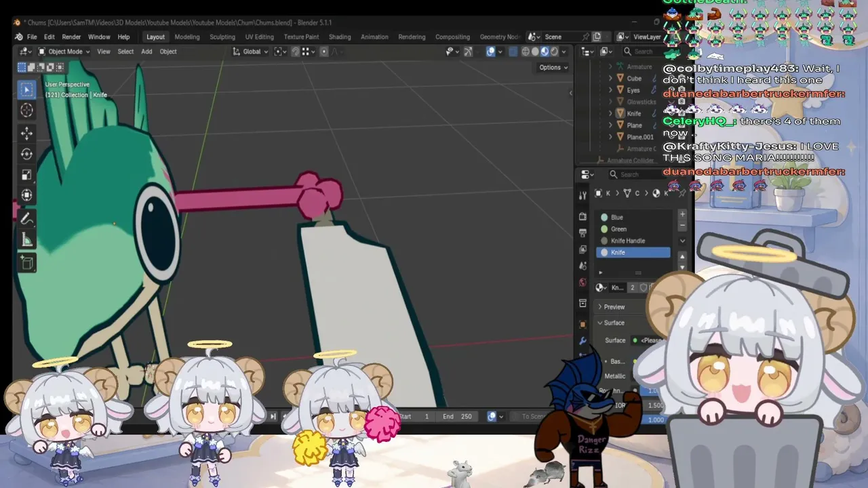This screenshot has width=868, height=488.
Task: Open the View Layer properties tab
Action: coord(583,249)
